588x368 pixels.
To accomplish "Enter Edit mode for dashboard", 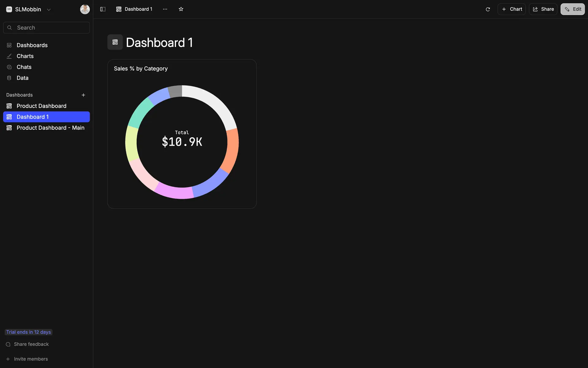I will click(x=572, y=9).
